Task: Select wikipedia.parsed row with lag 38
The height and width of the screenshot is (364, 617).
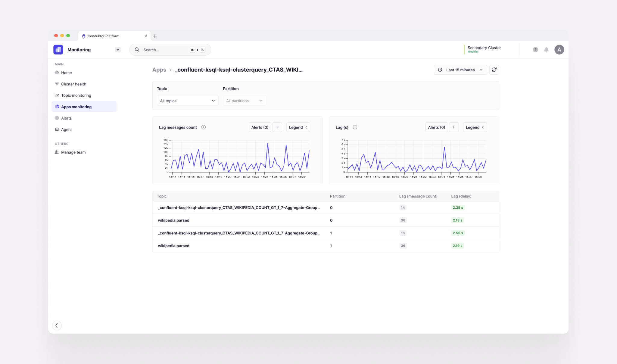Action: (x=326, y=220)
